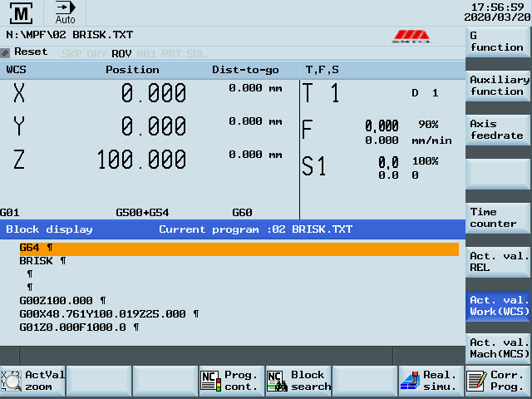Click the Z dist-to-go 0.000 mm value
The width and height of the screenshot is (532, 399).
[x=255, y=155]
